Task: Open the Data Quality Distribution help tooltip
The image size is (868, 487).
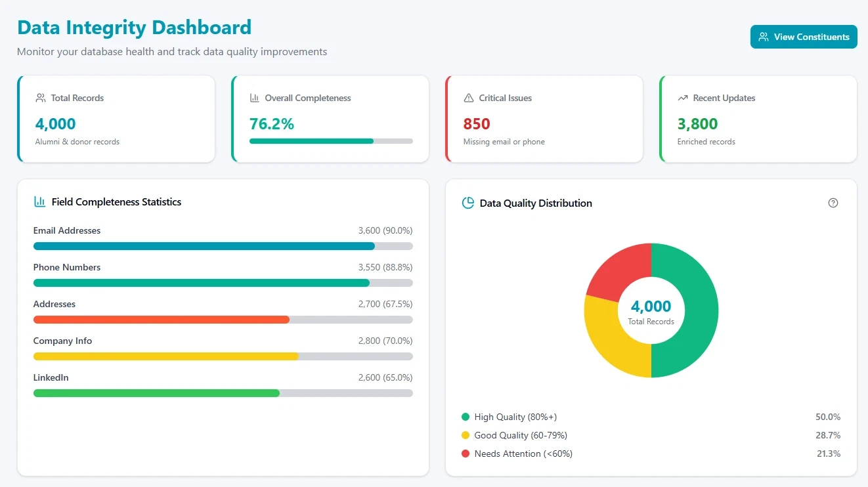Action: [833, 203]
